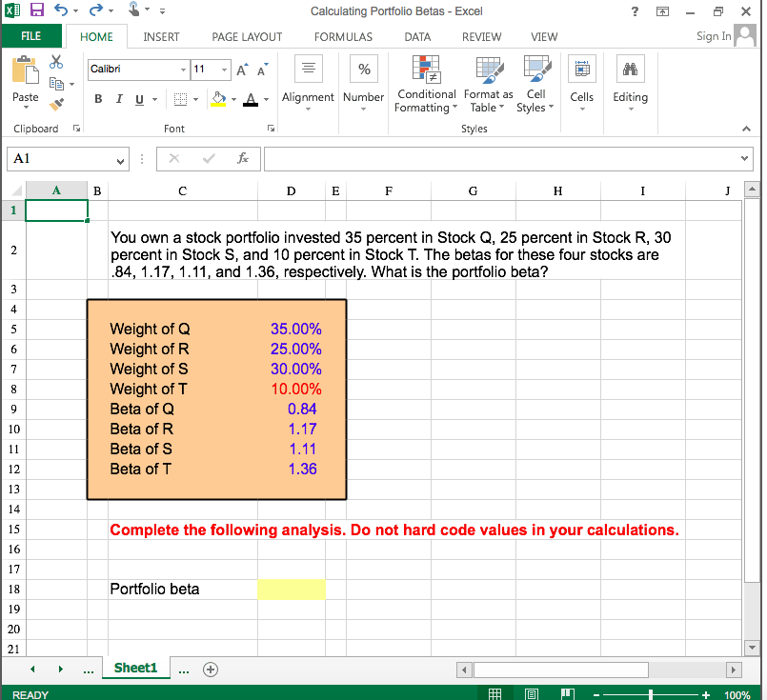The height and width of the screenshot is (700, 767).
Task: Select the Sheet1 tab
Action: click(135, 668)
